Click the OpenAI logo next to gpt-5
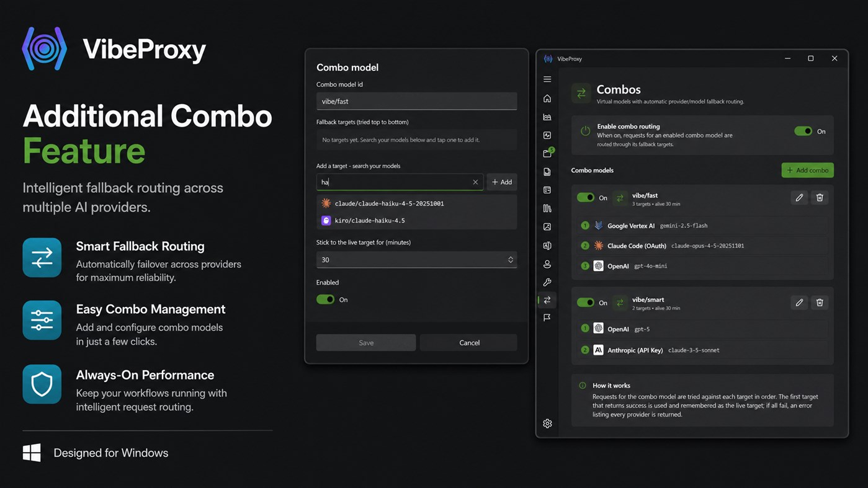 click(x=599, y=329)
